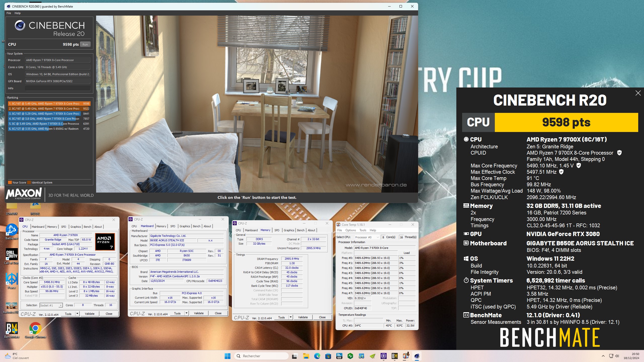Viewport: 644px width, 362px height.
Task: Click the taskbar clock showing 20:50
Action: pos(631,356)
